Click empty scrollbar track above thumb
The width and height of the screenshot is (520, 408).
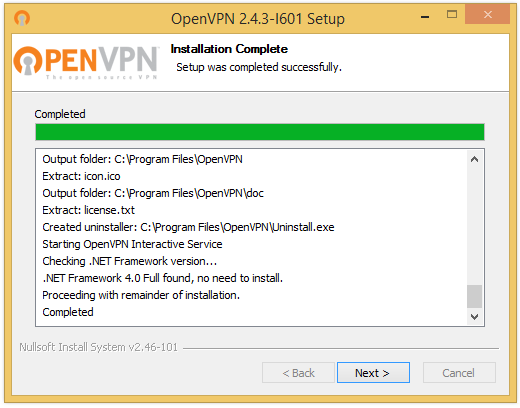coord(474,226)
